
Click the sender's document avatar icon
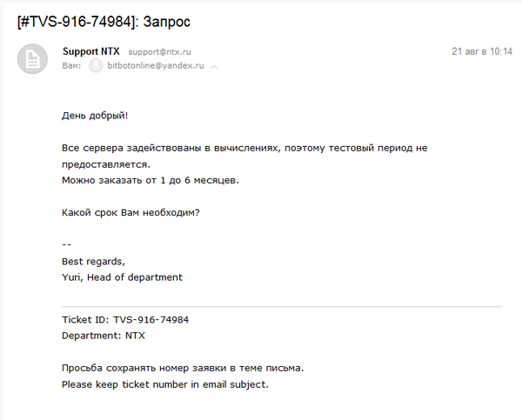click(32, 58)
